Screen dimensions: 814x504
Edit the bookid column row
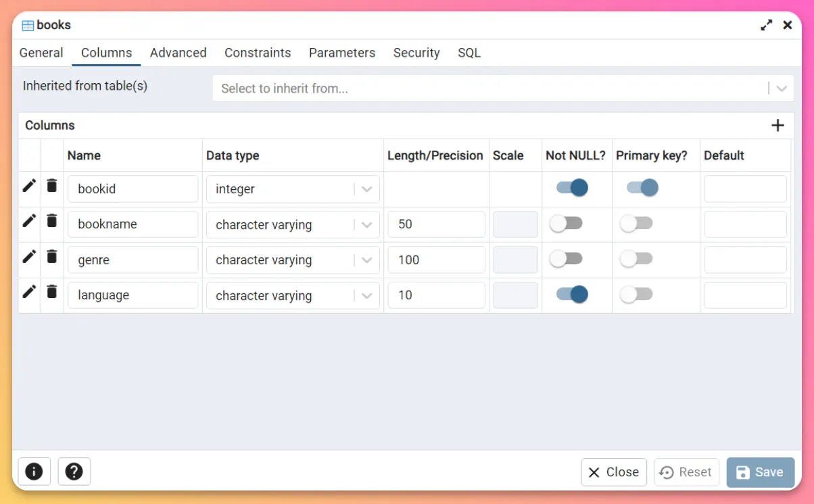pyautogui.click(x=29, y=186)
